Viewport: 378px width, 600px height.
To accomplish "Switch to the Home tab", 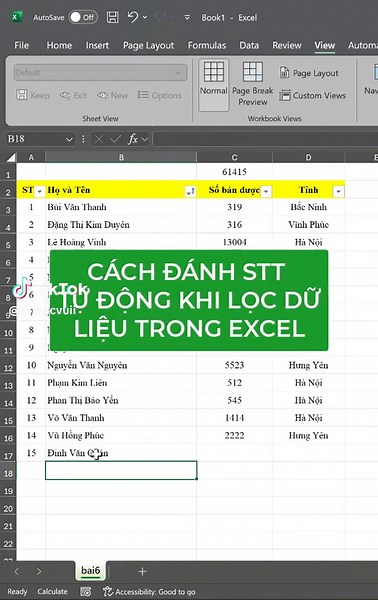I will pyautogui.click(x=59, y=46).
